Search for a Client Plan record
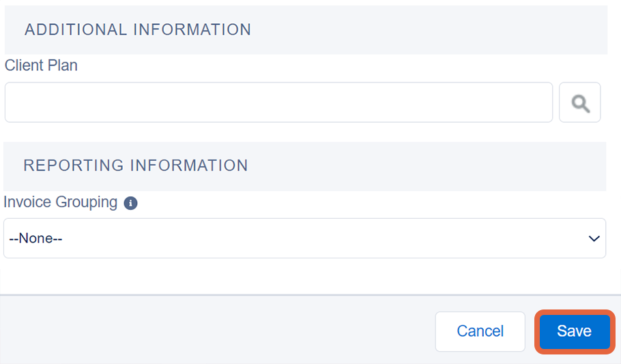 [580, 102]
